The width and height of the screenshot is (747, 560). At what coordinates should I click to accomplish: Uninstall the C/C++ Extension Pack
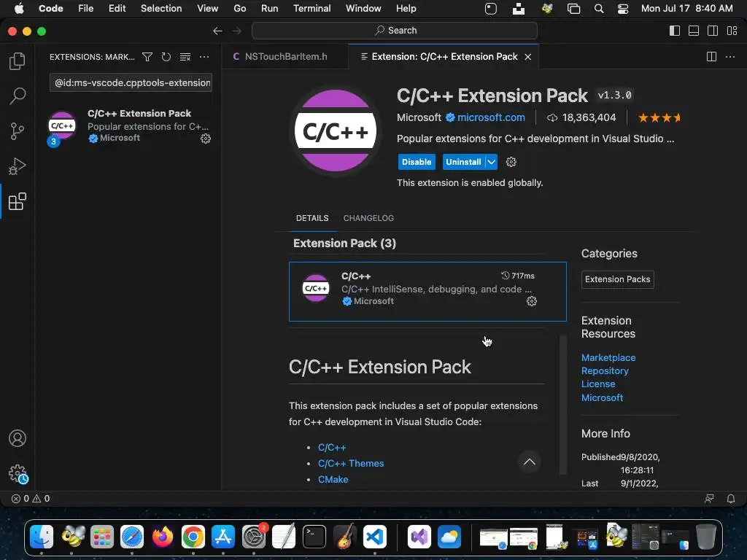[463, 162]
